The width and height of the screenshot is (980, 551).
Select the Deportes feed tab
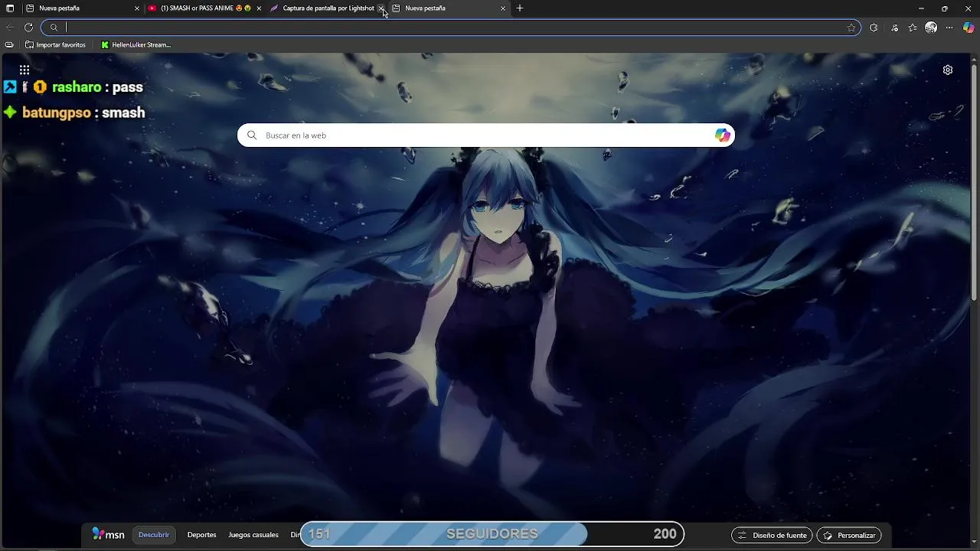[202, 535]
